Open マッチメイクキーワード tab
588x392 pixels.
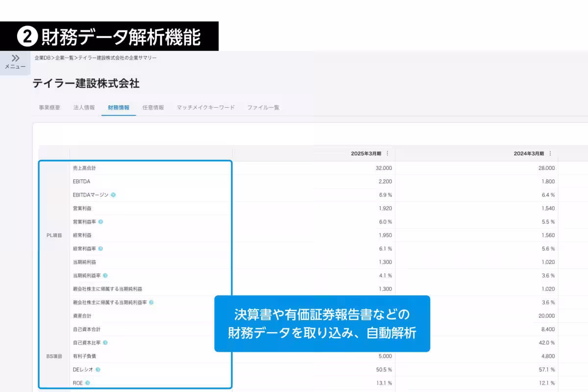206,107
